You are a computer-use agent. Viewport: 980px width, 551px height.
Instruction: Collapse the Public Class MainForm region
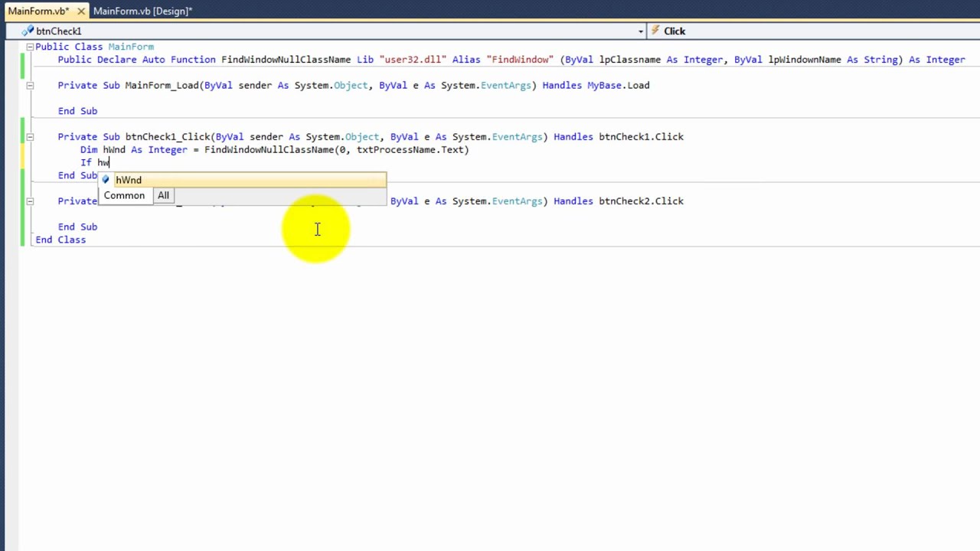coord(30,47)
